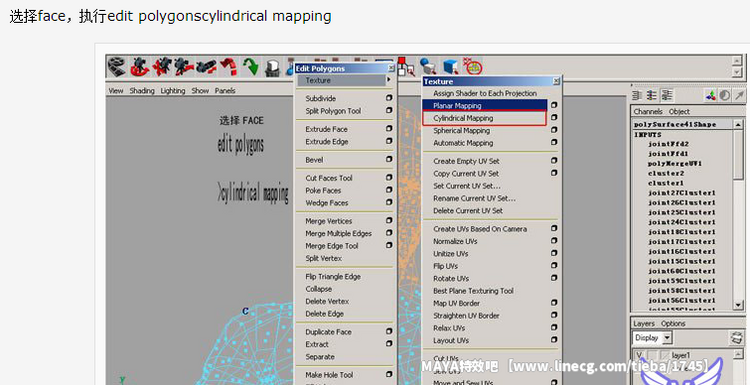
Task: Select cluster2 input node
Action: pyautogui.click(x=666, y=173)
